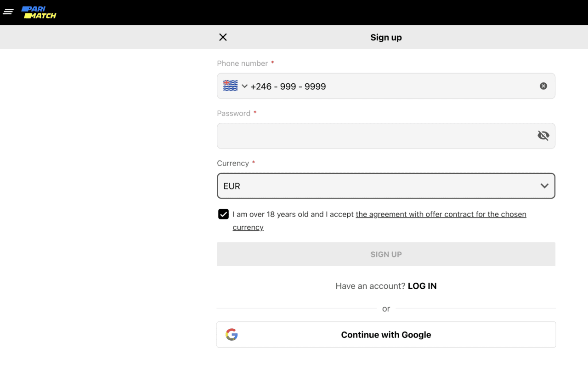Expand the country code chevron
This screenshot has height=366, width=588.
(x=244, y=86)
